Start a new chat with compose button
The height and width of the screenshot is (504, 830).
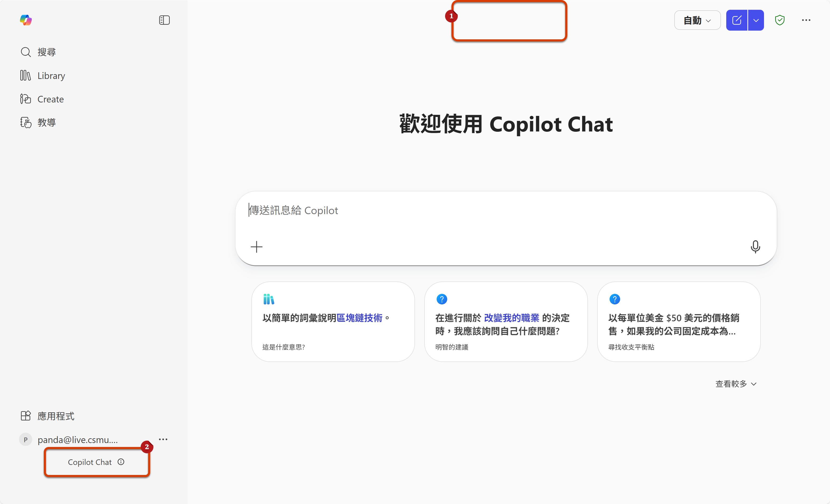736,20
